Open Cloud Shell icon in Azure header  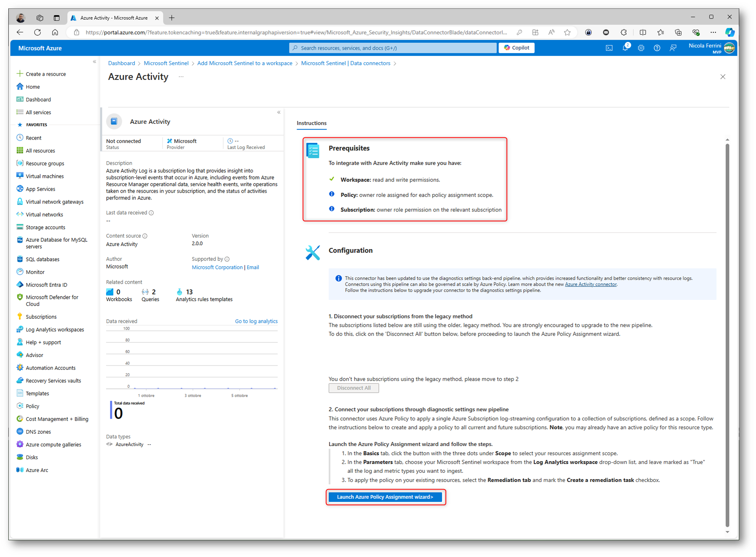click(609, 48)
